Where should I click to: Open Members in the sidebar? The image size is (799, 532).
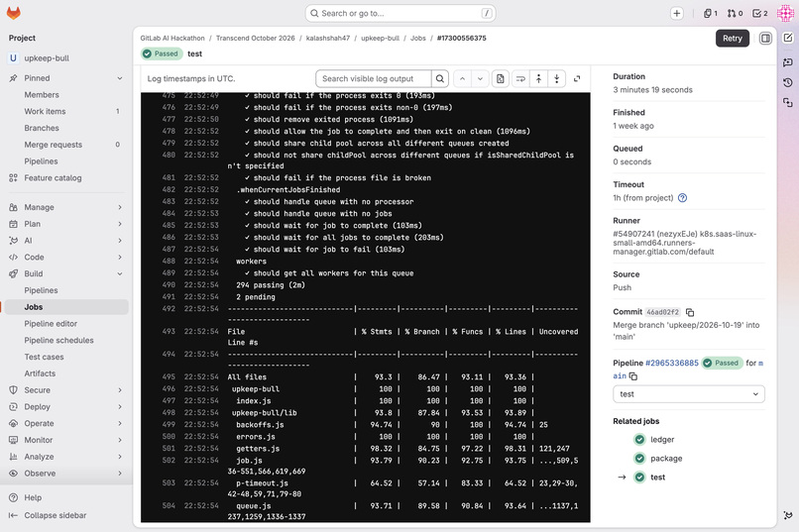coord(66,95)
